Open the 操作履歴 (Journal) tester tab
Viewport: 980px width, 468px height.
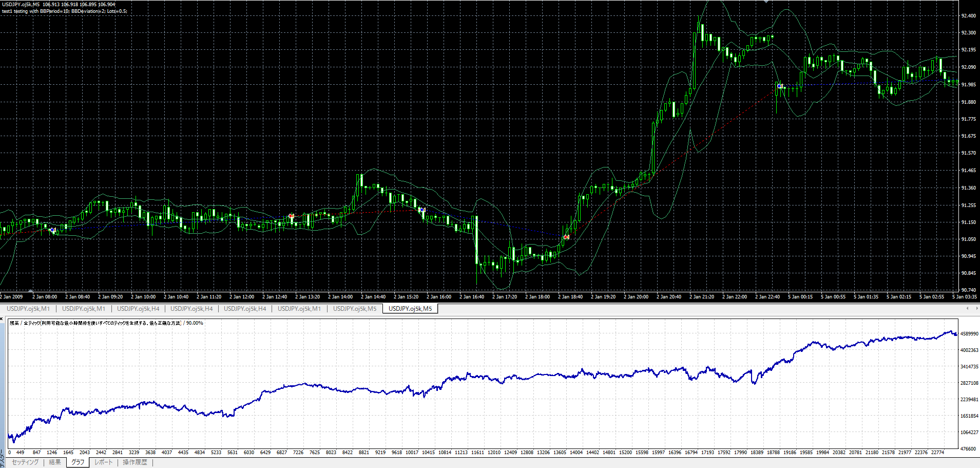click(x=134, y=462)
